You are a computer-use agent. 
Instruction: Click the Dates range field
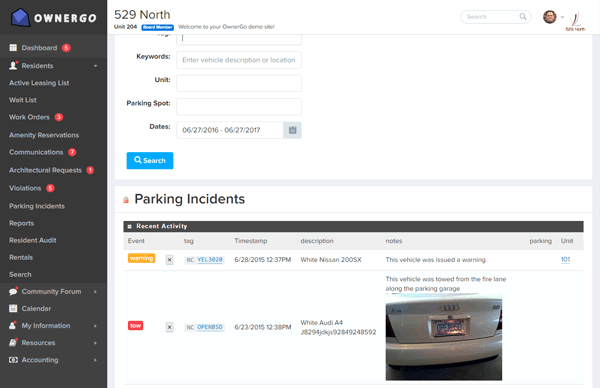(x=230, y=130)
